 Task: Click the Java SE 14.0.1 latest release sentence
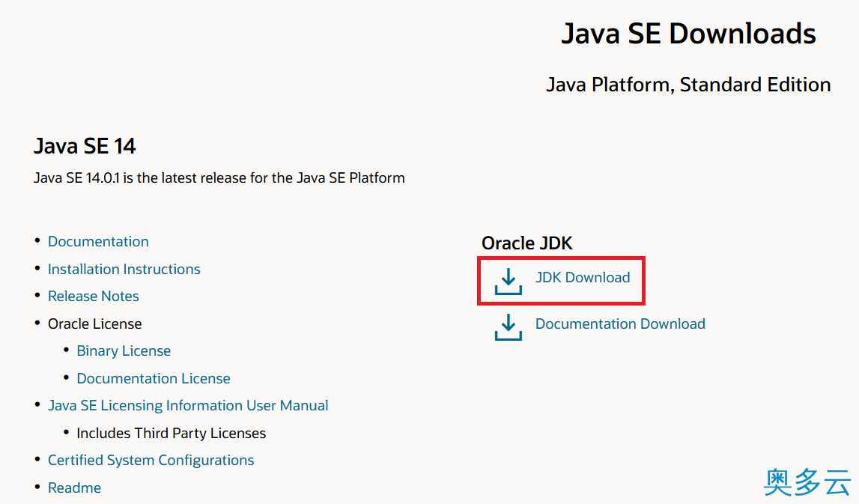point(219,178)
